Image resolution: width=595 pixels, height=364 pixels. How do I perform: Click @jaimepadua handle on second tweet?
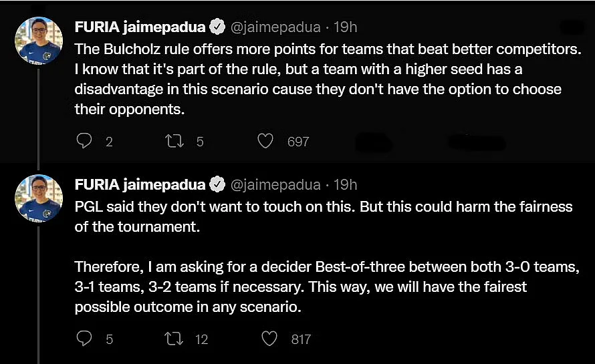coord(275,185)
